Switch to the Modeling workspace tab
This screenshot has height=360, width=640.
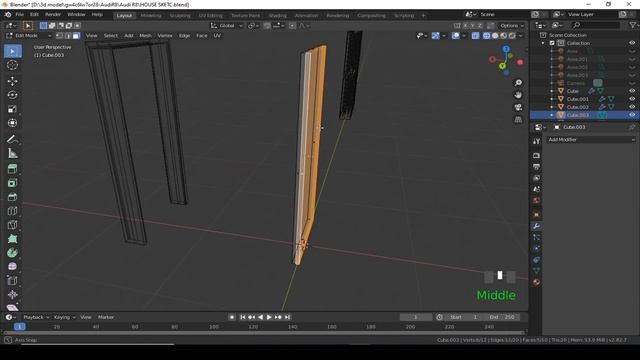pos(151,16)
